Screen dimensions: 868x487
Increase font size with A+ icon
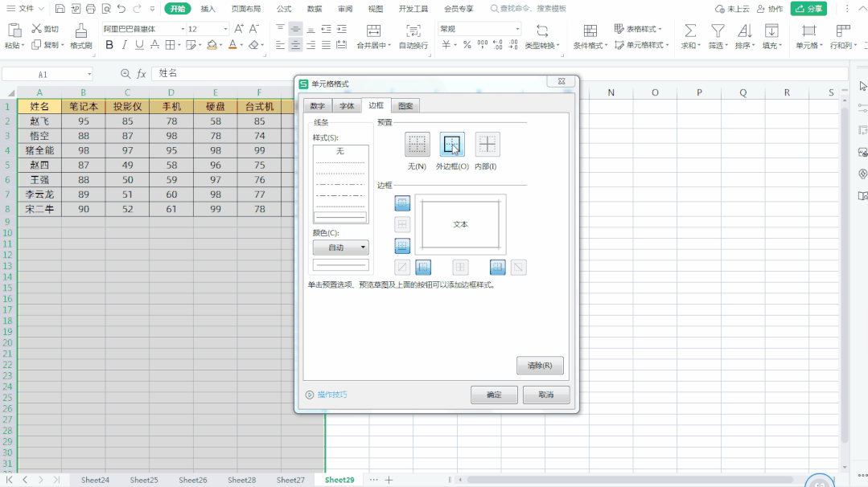[239, 29]
